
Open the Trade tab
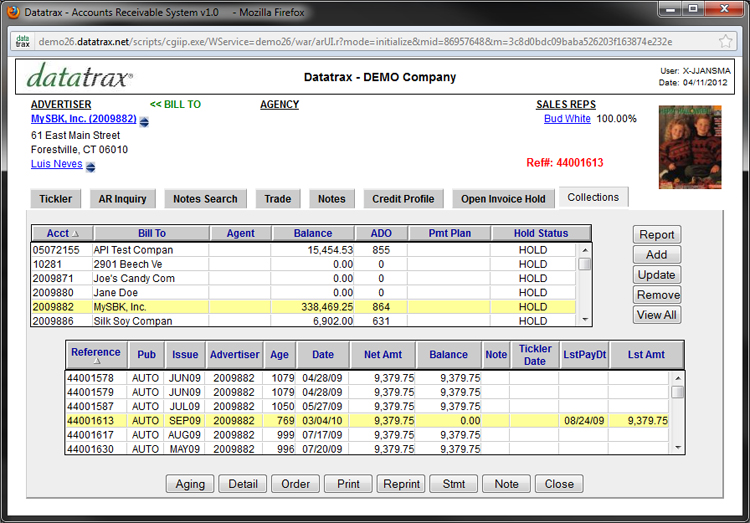point(278,199)
